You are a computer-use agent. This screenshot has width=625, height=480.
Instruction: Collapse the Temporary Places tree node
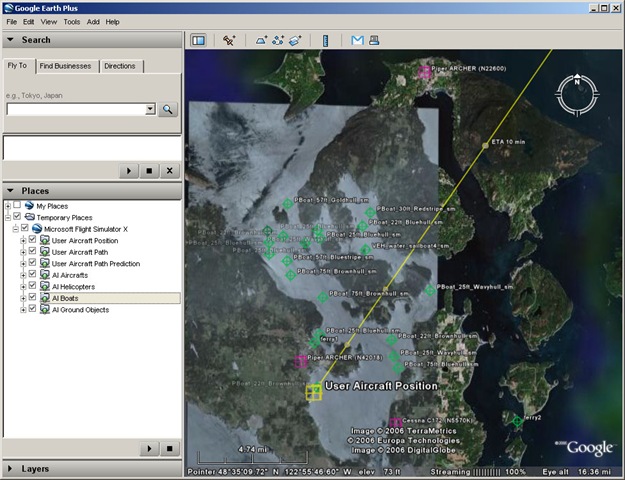point(8,218)
